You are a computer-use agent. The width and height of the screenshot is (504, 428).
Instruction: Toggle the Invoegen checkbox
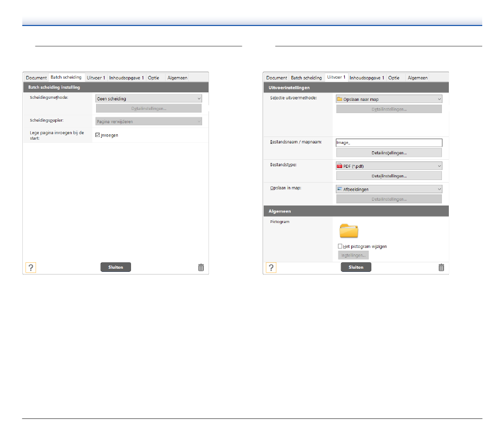point(98,135)
